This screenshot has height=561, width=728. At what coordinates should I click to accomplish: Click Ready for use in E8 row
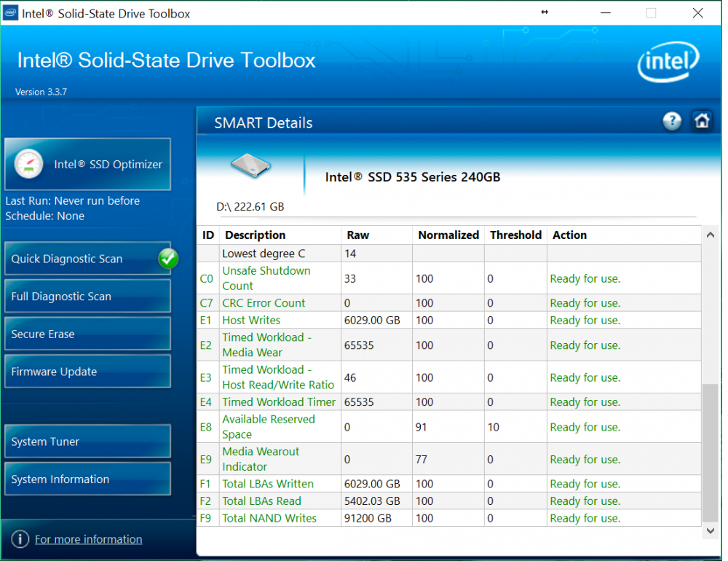[x=585, y=427]
